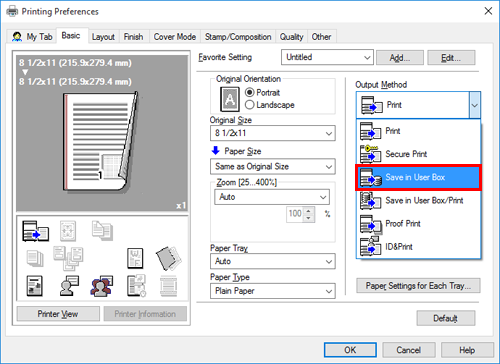Select the Landscape radio button

(x=249, y=105)
